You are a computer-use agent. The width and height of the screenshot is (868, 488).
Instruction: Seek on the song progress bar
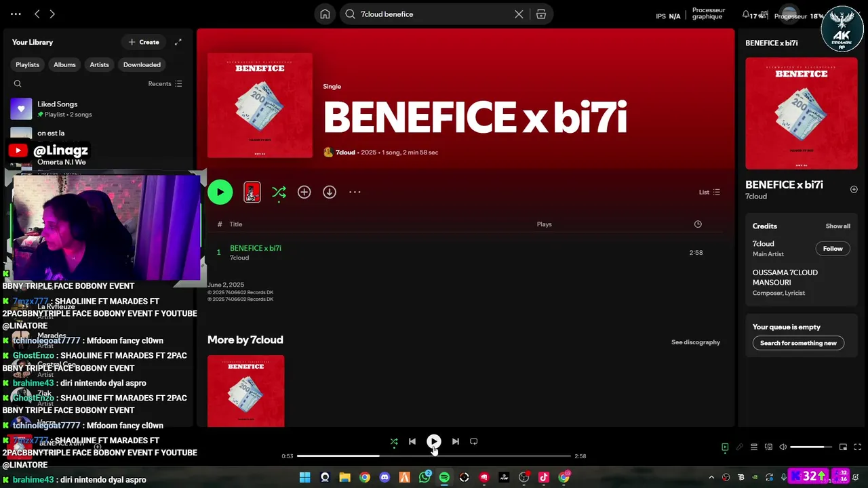(x=434, y=456)
